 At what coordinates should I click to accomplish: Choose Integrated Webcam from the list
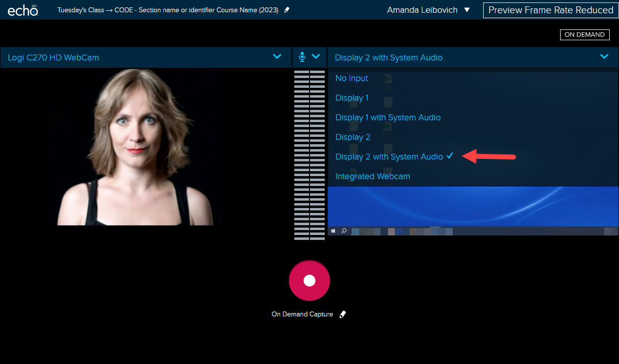(x=372, y=176)
